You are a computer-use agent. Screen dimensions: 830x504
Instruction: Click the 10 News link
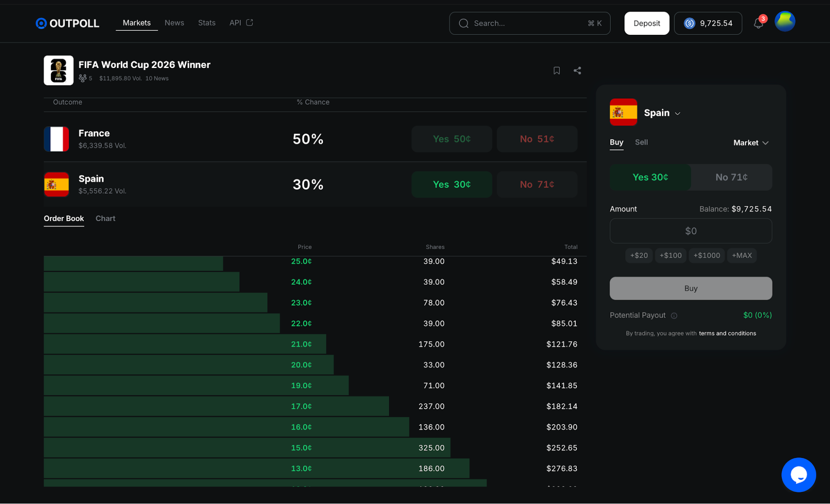tap(157, 78)
